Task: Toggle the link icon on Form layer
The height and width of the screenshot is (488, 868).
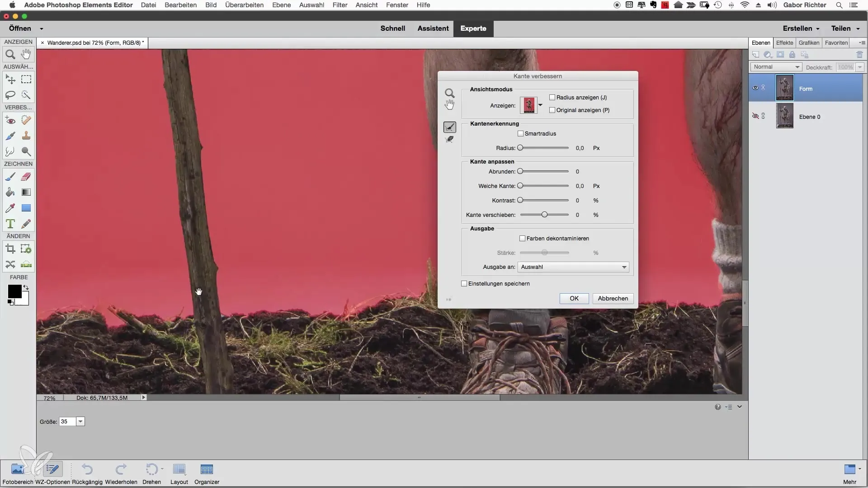Action: click(x=763, y=88)
